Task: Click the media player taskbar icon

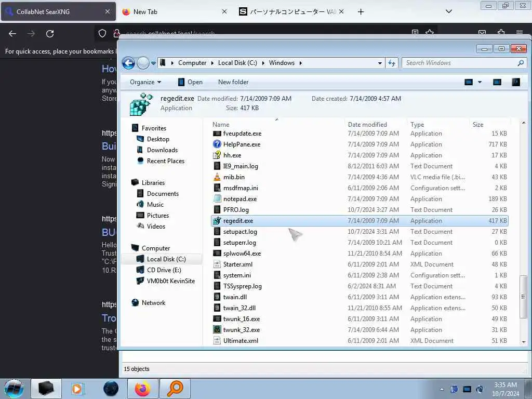Action: [77, 389]
